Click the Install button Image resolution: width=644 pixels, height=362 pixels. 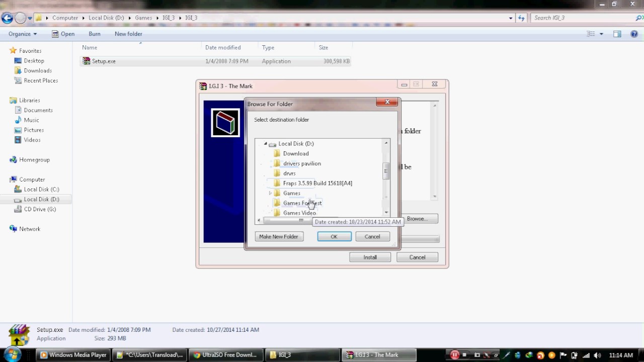tap(370, 257)
